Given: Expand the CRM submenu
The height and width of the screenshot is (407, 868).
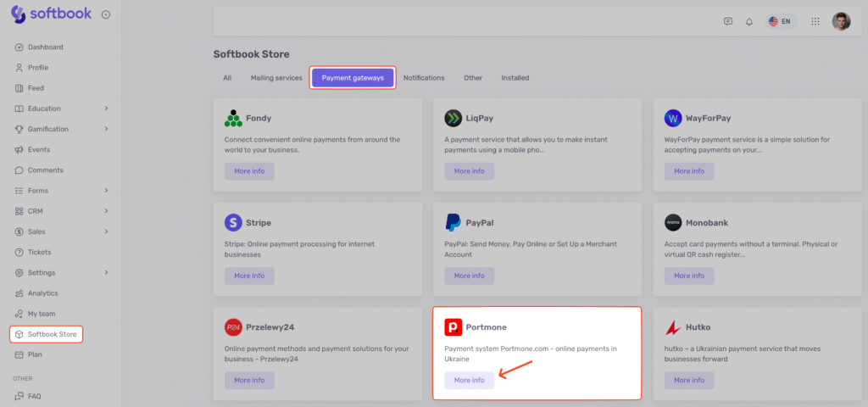Looking at the screenshot, I should pyautogui.click(x=106, y=211).
